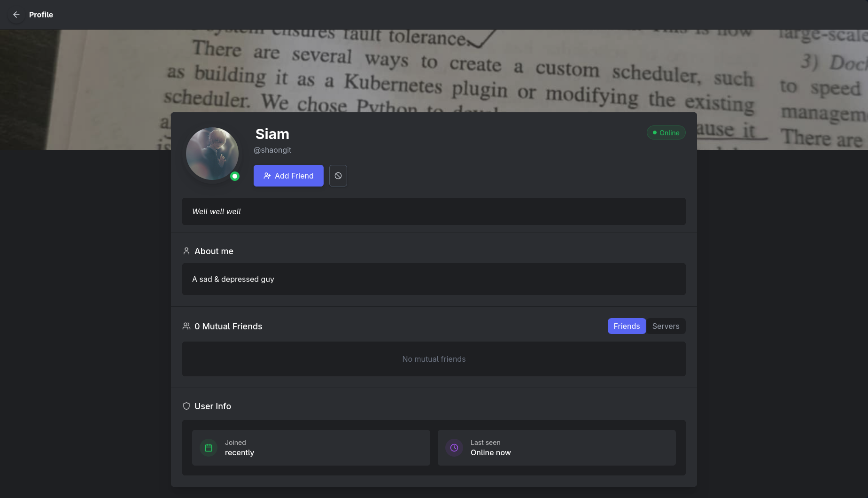Click the Online status badge
Viewport: 868px width, 498px height.
pos(666,133)
